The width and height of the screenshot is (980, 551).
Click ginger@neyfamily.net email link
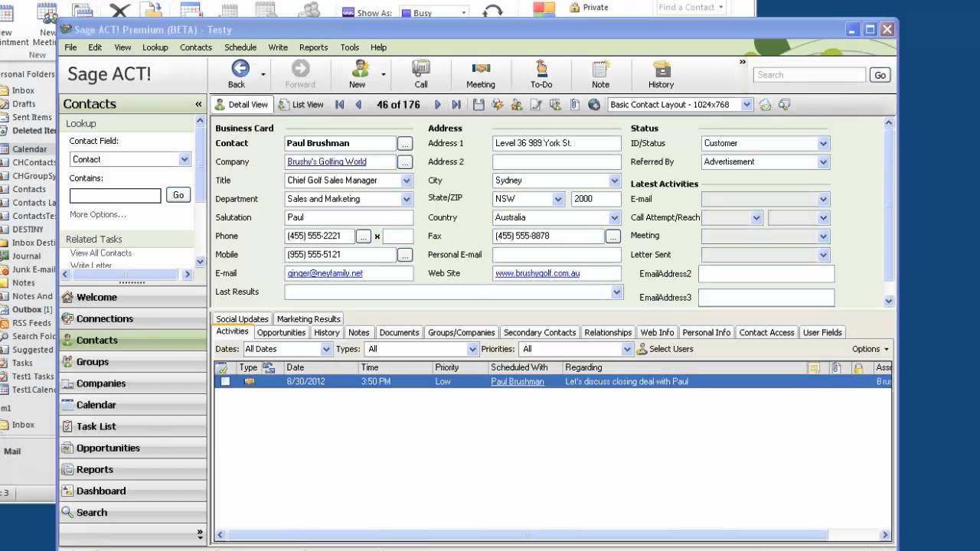[x=325, y=273]
